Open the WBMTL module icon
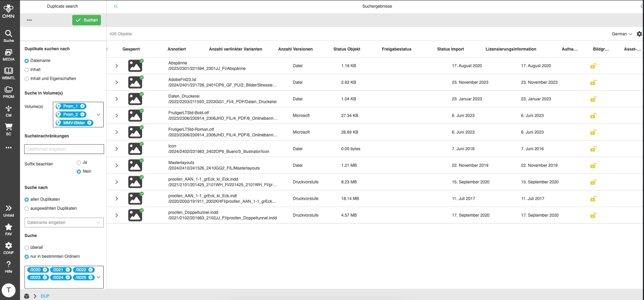The width and height of the screenshot is (644, 300). (8, 73)
